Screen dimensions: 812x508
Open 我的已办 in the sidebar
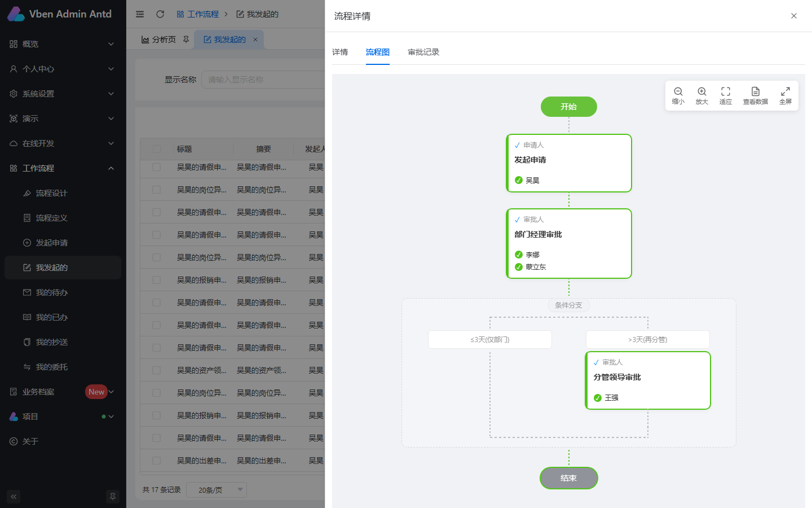tap(63, 317)
